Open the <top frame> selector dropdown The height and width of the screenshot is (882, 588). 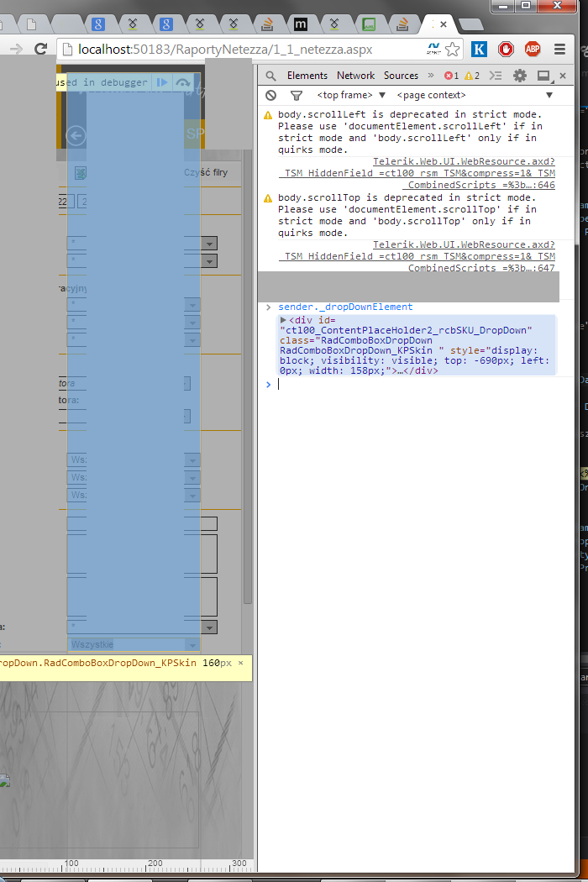coord(351,95)
